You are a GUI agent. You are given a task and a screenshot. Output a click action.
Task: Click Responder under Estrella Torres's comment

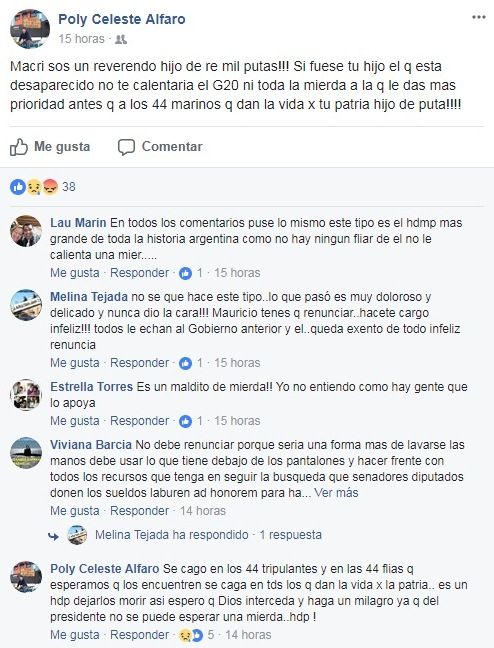pos(139,421)
